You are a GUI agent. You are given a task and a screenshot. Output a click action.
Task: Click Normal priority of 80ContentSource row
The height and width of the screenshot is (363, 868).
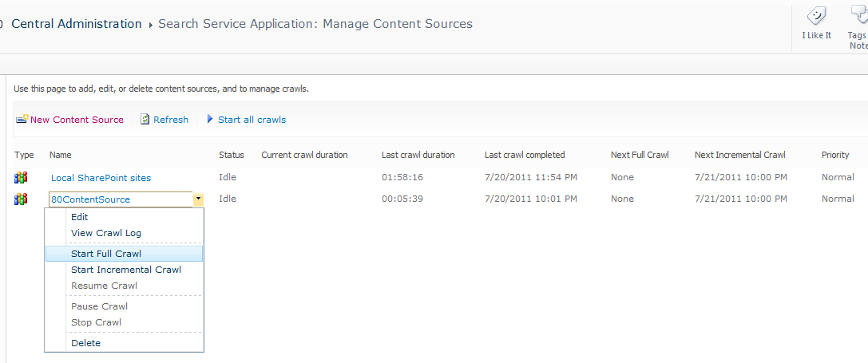838,199
